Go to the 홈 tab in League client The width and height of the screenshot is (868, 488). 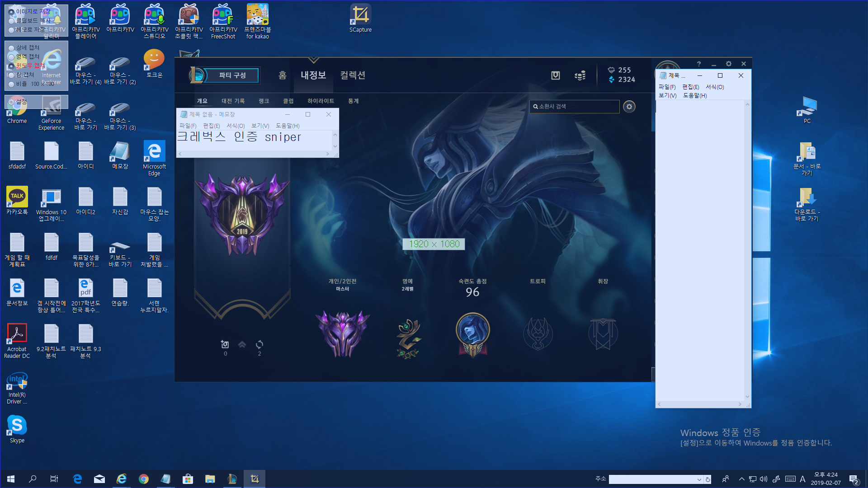[x=282, y=75]
